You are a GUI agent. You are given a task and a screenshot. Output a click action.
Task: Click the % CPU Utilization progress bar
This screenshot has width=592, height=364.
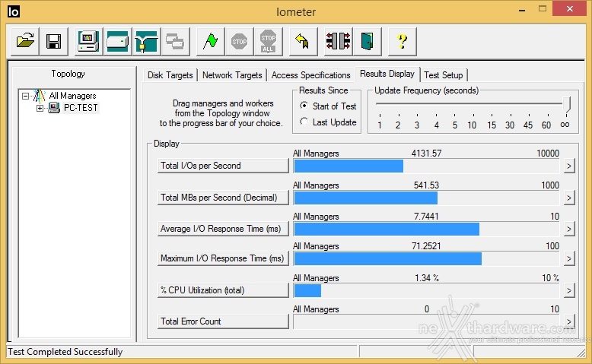tap(426, 290)
